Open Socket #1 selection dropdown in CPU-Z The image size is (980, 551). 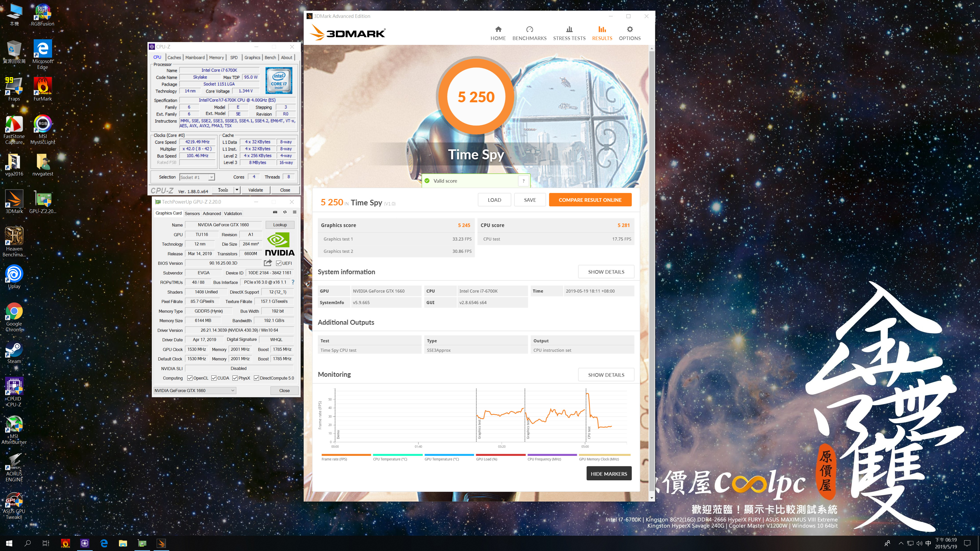coord(197,177)
